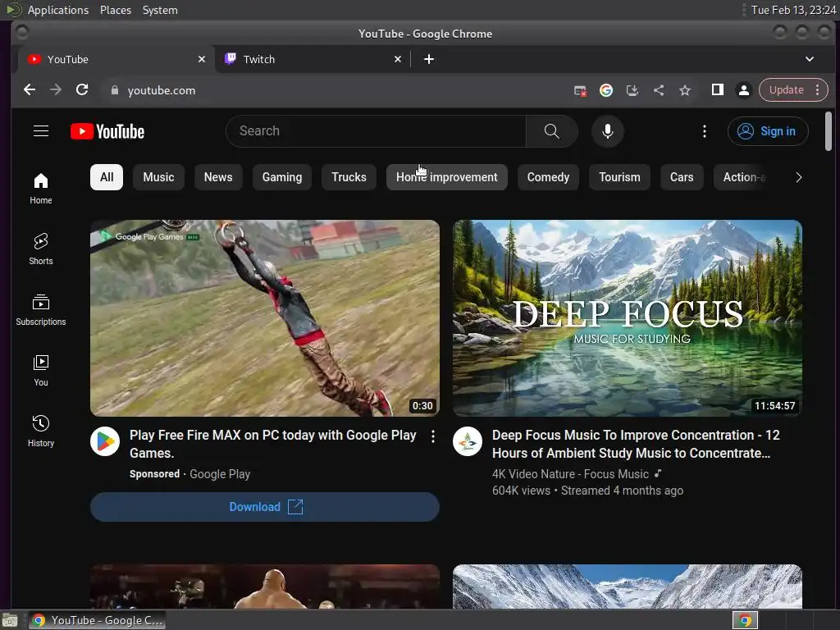Switch to the Twitch tab

click(313, 59)
